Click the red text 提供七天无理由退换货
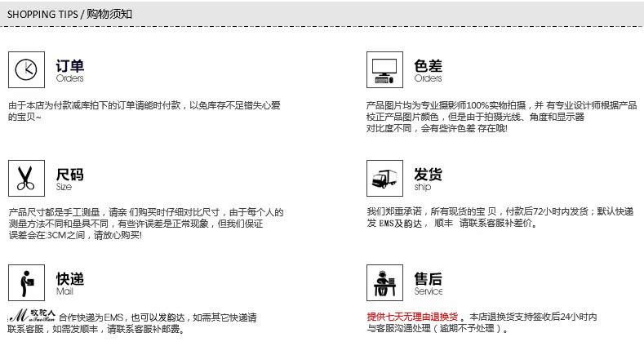The width and height of the screenshot is (644, 355). (412, 317)
